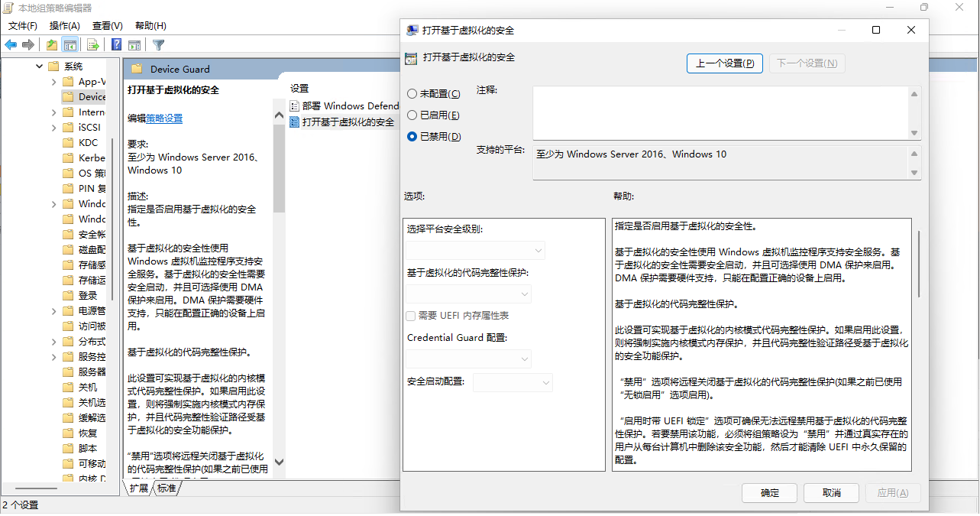This screenshot has height=516, width=980.
Task: Click the Filter funnel icon
Action: click(158, 45)
